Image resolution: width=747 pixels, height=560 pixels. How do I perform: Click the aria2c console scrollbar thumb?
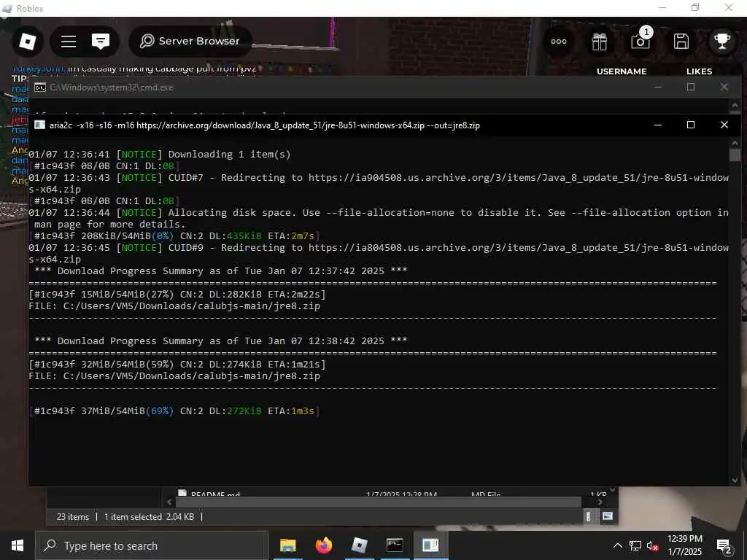(734, 155)
